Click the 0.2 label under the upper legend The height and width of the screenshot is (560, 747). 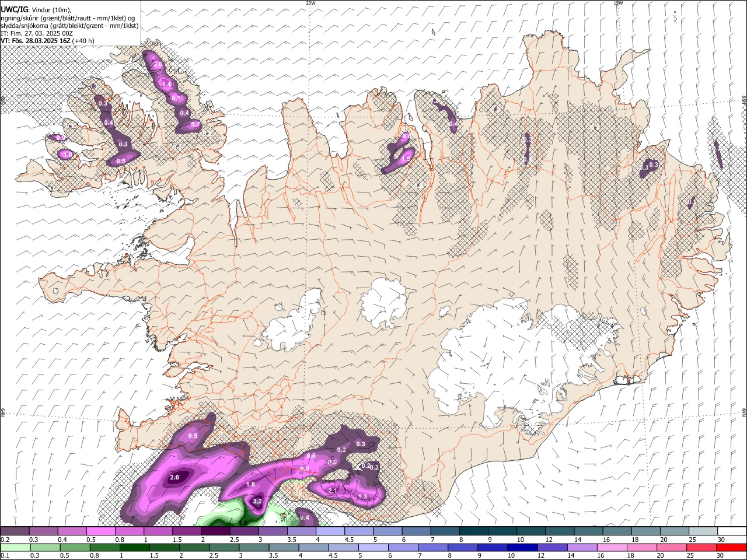4,540
